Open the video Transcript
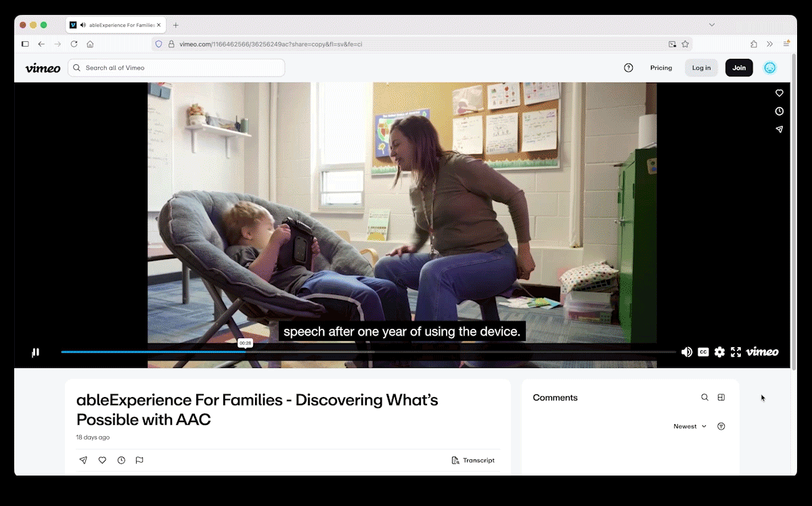The height and width of the screenshot is (506, 812). 473,460
